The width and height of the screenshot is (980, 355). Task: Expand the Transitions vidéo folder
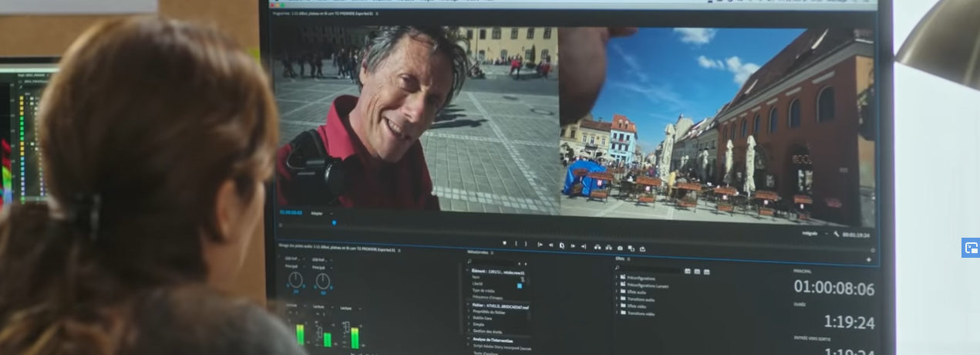pos(617,313)
